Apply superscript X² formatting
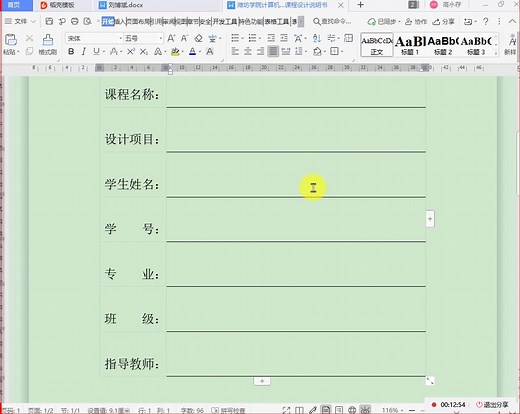520x414 pixels. click(131, 51)
